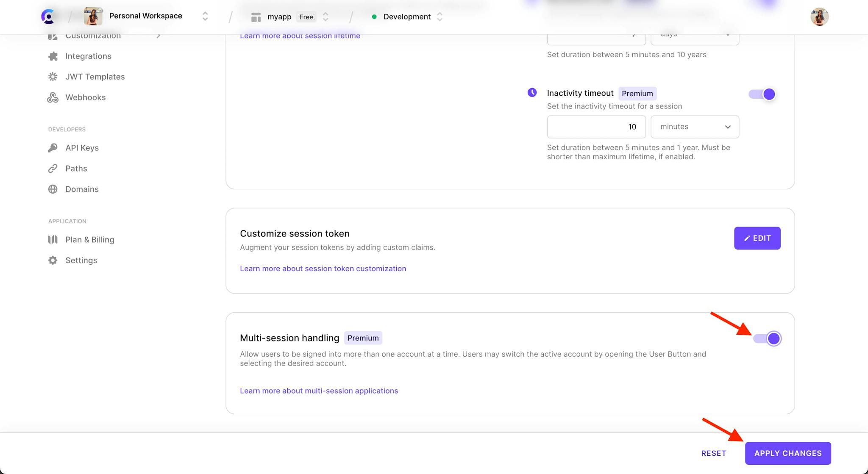The image size is (868, 474).
Task: Click Apply Changes to save settings
Action: 787,452
